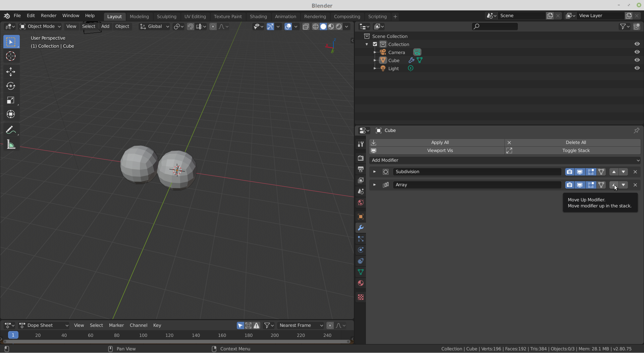Pin the Cube properties context
This screenshot has width=644, height=353.
[636, 131]
